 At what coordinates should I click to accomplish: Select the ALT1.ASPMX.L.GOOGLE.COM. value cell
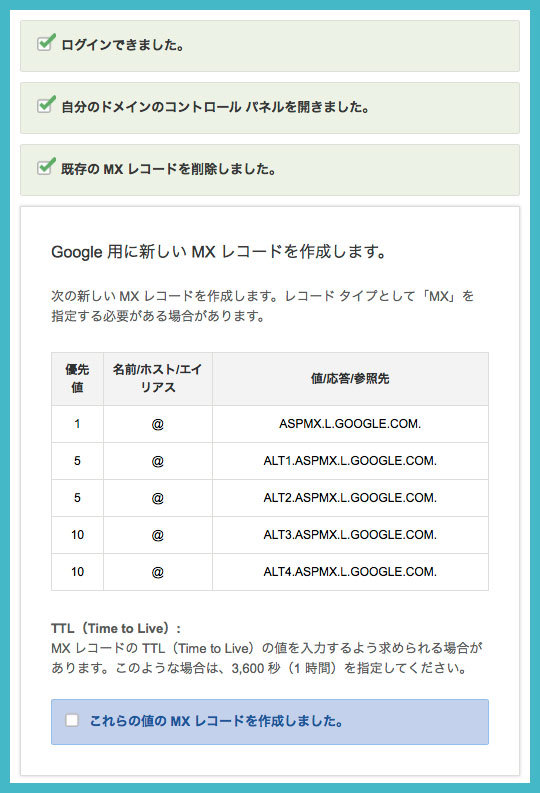pos(350,461)
